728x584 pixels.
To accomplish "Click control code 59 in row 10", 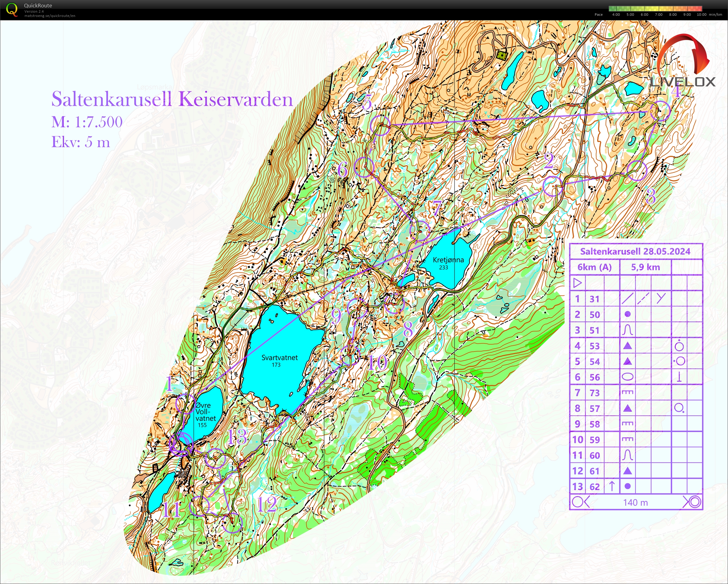I will tap(594, 440).
